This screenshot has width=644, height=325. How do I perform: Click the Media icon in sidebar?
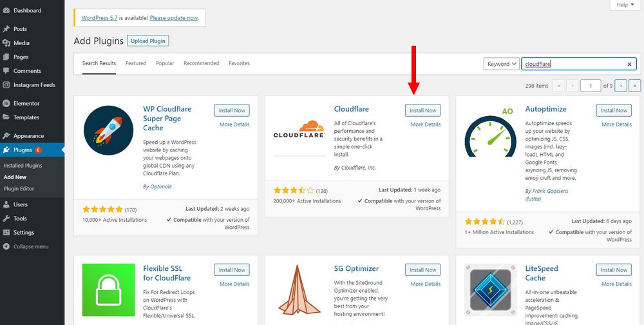tap(6, 43)
